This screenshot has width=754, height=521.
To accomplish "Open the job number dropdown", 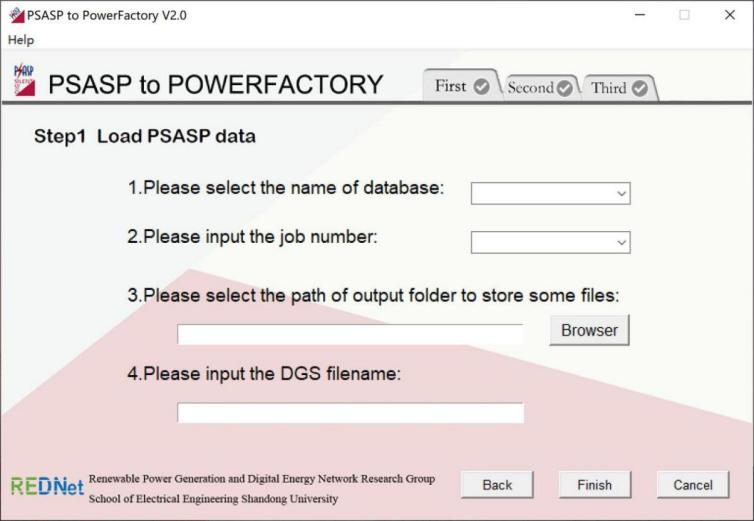I will (x=551, y=242).
